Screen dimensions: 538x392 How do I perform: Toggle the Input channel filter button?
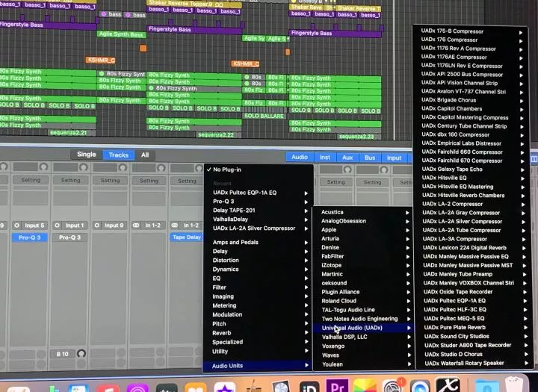pos(394,158)
